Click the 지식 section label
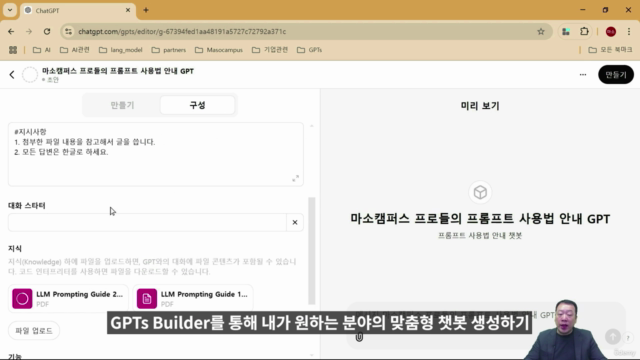Image resolution: width=640 pixels, height=360 pixels. 15,249
